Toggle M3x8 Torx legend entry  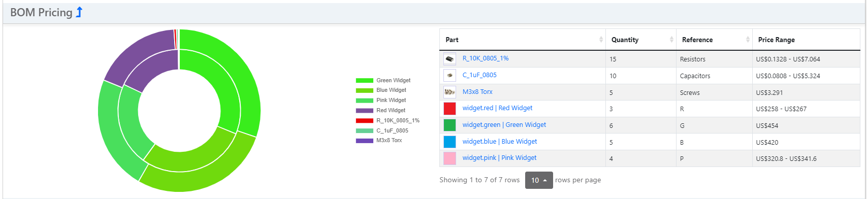[x=379, y=141]
